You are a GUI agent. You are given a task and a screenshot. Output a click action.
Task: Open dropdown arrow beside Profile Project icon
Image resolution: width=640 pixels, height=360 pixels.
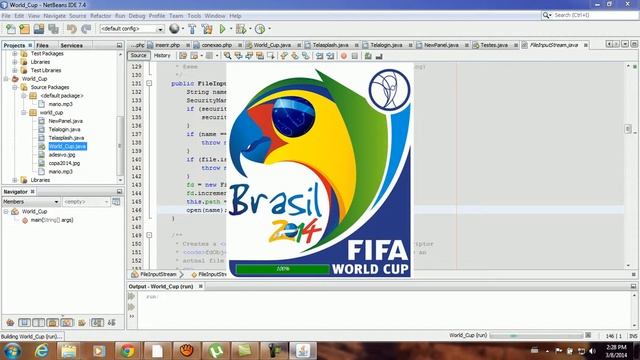click(x=269, y=29)
